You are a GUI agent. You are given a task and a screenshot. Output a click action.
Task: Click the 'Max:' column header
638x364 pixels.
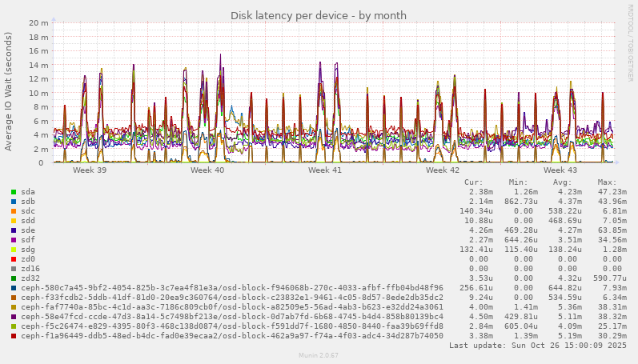pos(607,182)
